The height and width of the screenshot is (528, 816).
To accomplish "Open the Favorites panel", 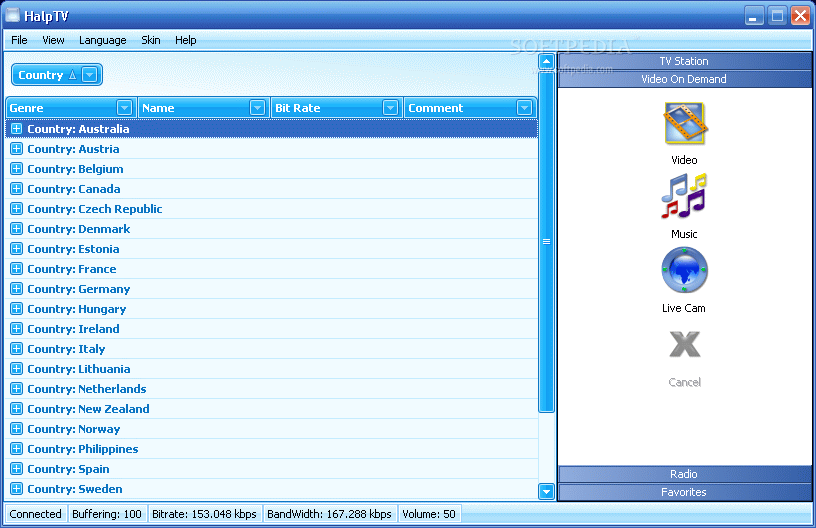I will pos(684,492).
